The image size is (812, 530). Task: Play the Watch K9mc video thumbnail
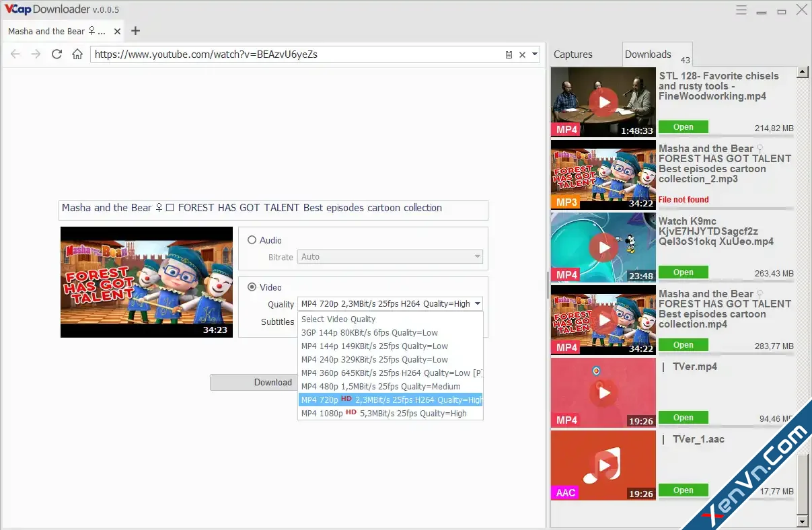(603, 248)
